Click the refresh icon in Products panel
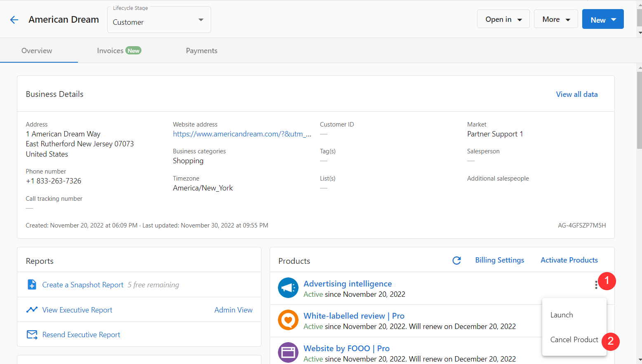 point(456,261)
